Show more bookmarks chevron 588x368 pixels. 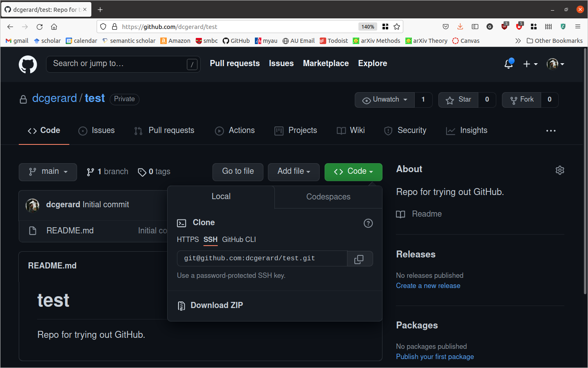[518, 41]
